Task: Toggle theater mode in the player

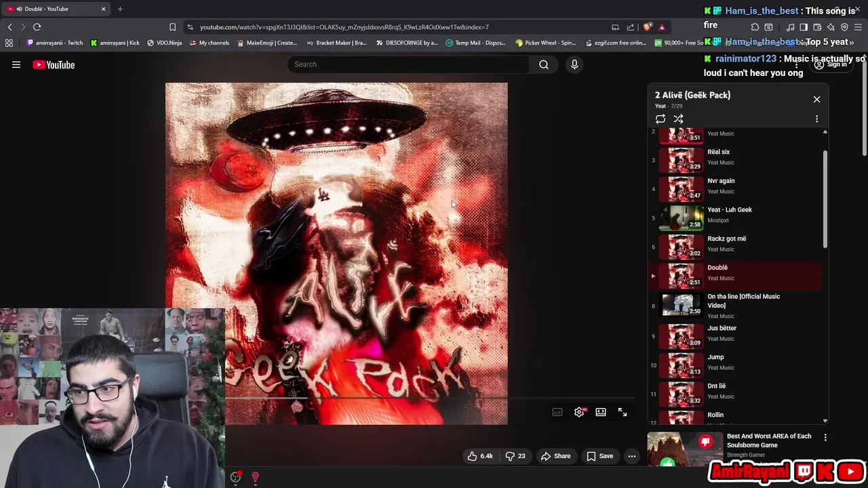Action: click(x=601, y=412)
